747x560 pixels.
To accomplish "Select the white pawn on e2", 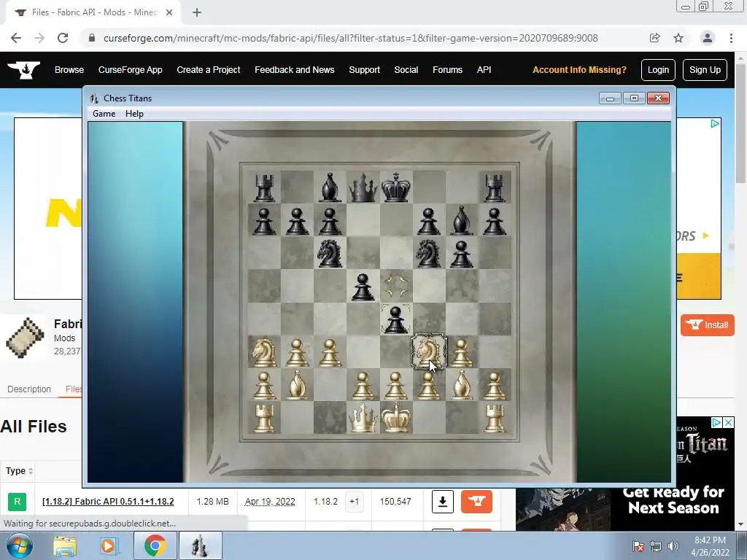I will click(396, 386).
